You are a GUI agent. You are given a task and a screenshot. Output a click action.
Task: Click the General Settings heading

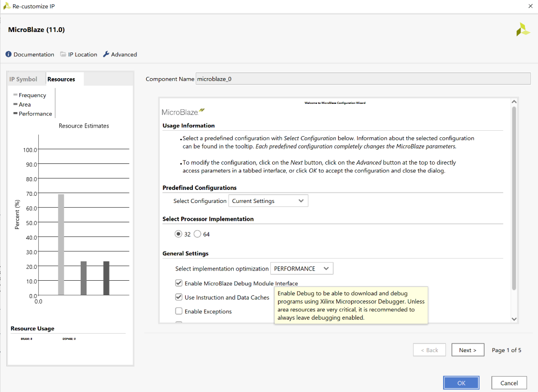point(185,253)
